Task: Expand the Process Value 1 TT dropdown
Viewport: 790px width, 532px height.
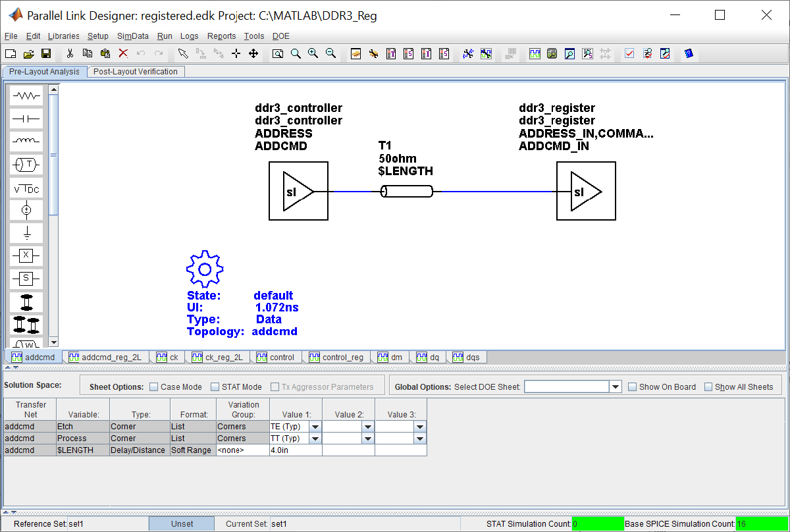Action: (315, 439)
